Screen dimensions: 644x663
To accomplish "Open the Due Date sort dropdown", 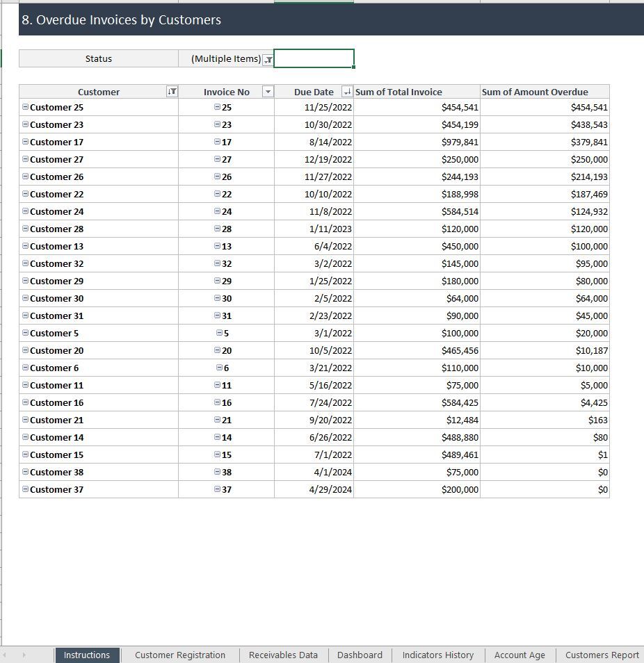I will tap(347, 91).
